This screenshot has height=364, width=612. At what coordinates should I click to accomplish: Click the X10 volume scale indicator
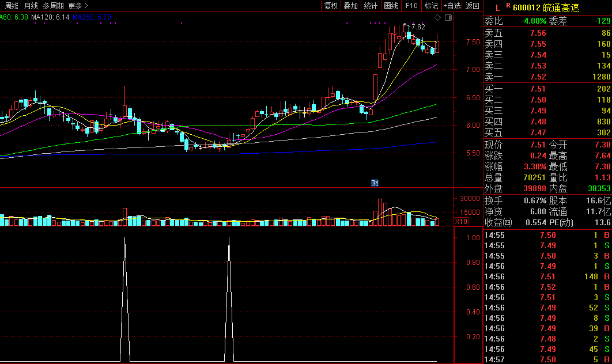click(x=462, y=222)
